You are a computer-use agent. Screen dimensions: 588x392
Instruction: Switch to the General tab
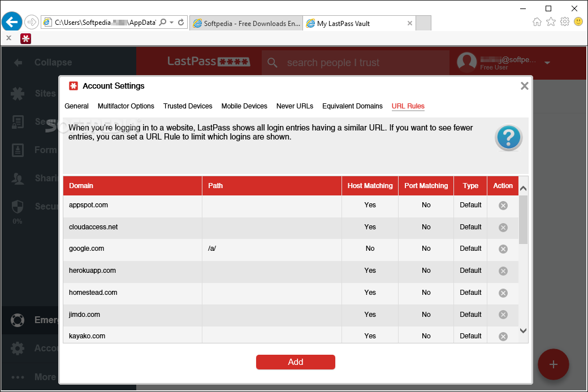pos(76,106)
